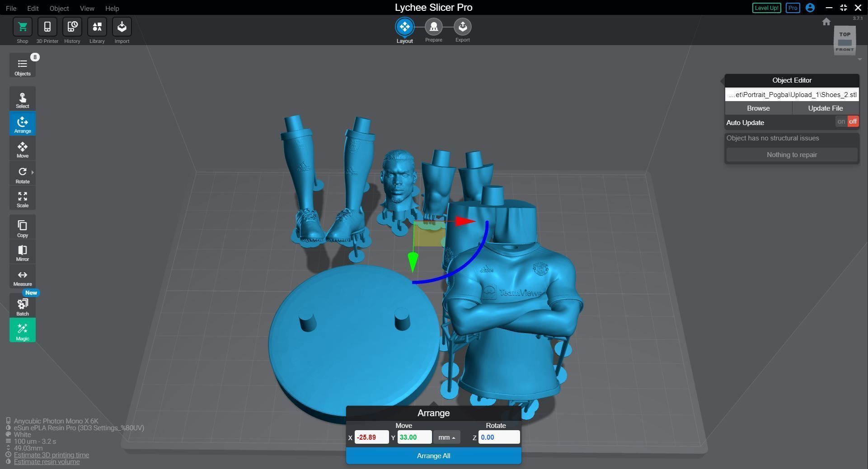
Task: Click the red X-axis gizmo arrow
Action: pyautogui.click(x=465, y=221)
